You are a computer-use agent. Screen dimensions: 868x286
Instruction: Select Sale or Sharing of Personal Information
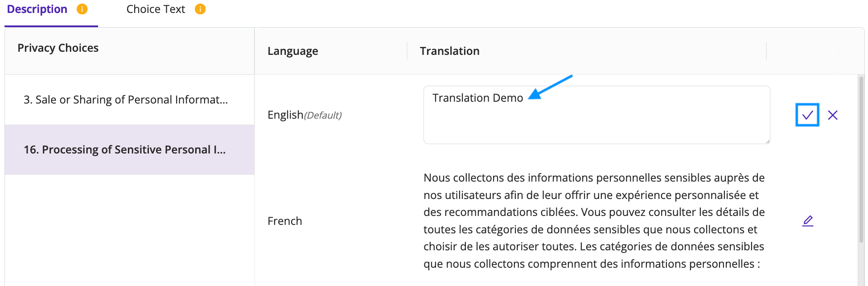point(130,99)
